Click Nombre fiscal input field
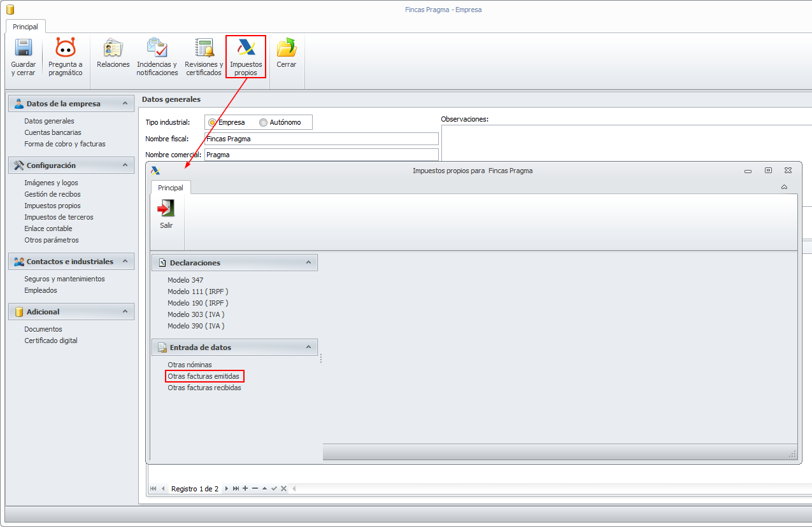812x527 pixels. [322, 139]
